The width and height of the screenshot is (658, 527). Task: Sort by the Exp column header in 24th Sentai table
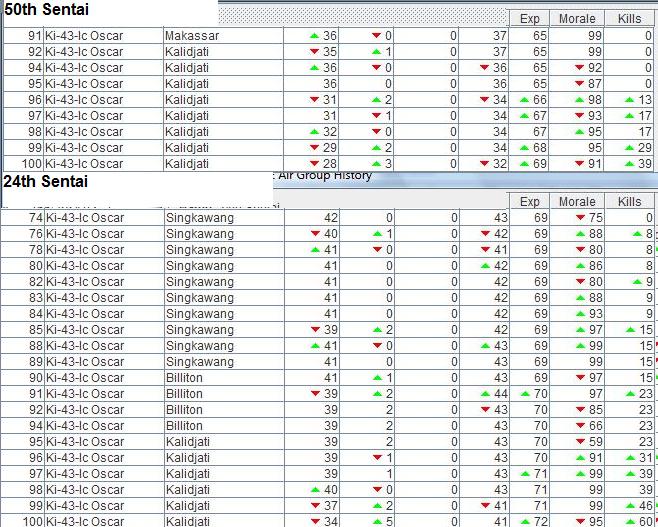[529, 201]
